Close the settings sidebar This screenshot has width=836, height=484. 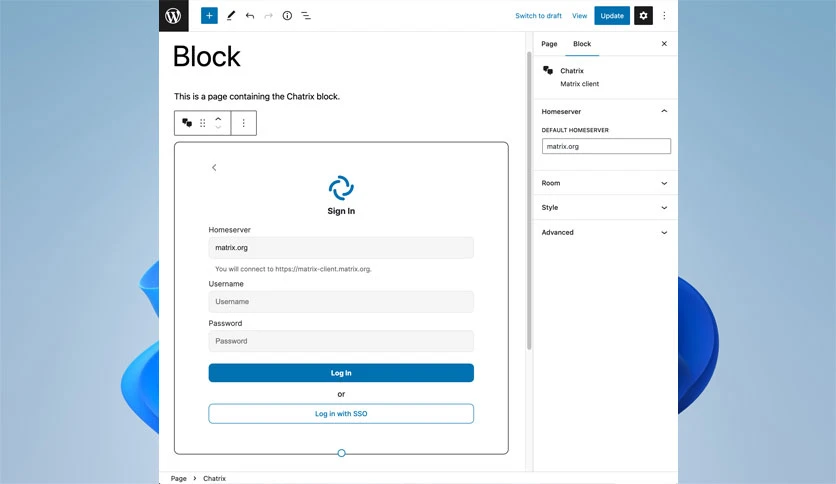tap(664, 44)
